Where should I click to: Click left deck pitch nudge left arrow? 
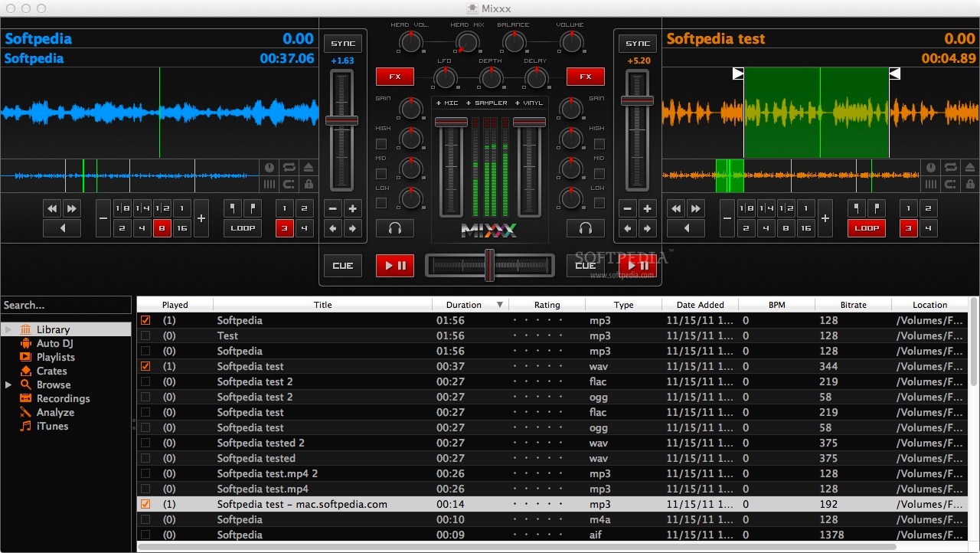(x=333, y=228)
